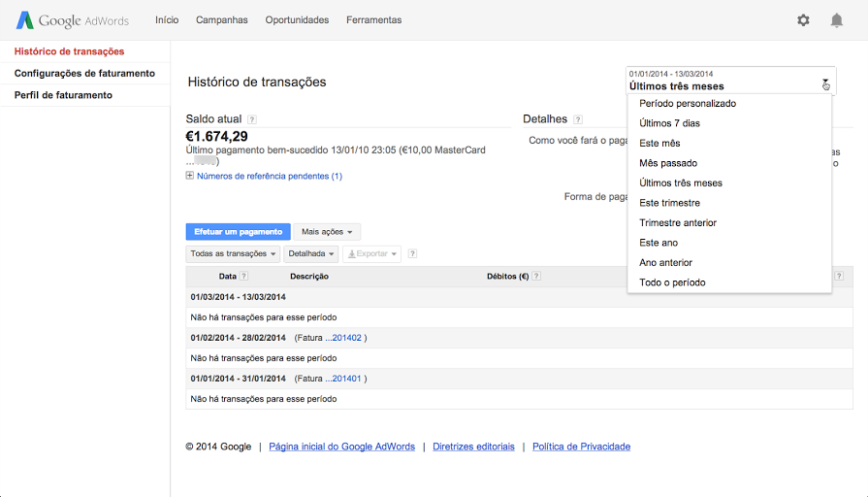Open Todas as transações filter dropdown
Image resolution: width=868 pixels, height=497 pixels.
point(233,254)
